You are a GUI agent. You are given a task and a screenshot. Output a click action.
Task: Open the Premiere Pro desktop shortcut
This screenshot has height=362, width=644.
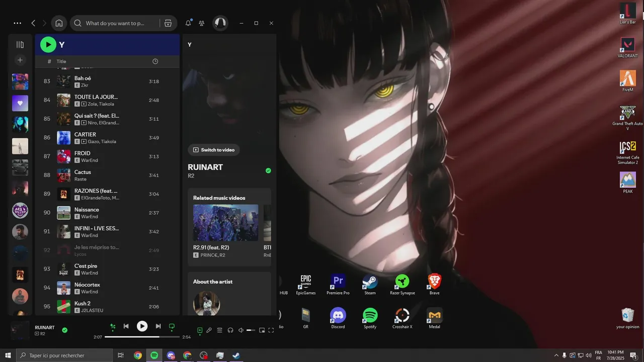pyautogui.click(x=338, y=285)
